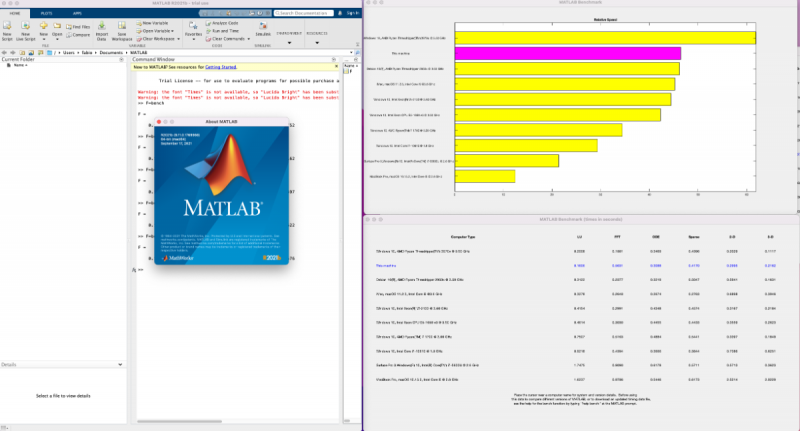Open Command Window actions menu
Viewport: 800px width, 431px height.
tap(334, 60)
